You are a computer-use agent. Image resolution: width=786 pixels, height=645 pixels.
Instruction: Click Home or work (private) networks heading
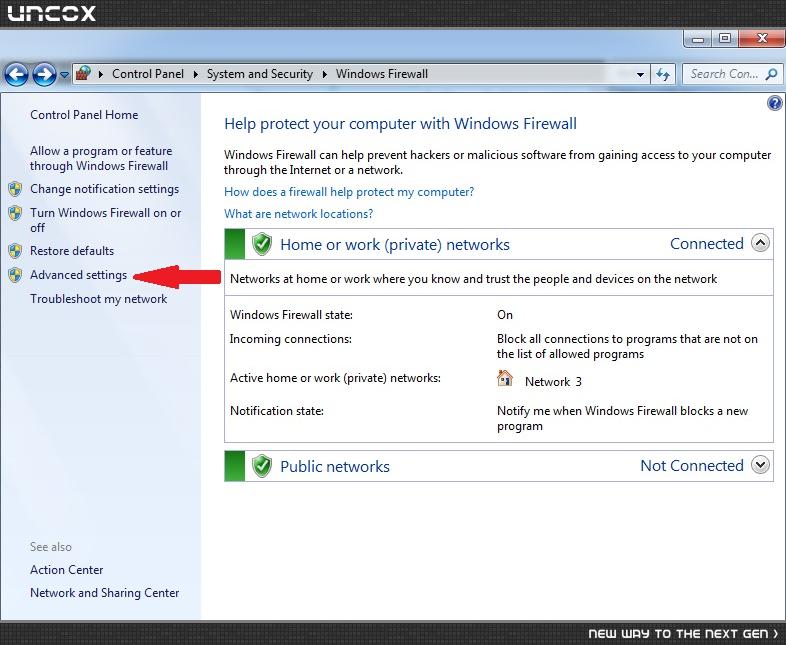[395, 245]
